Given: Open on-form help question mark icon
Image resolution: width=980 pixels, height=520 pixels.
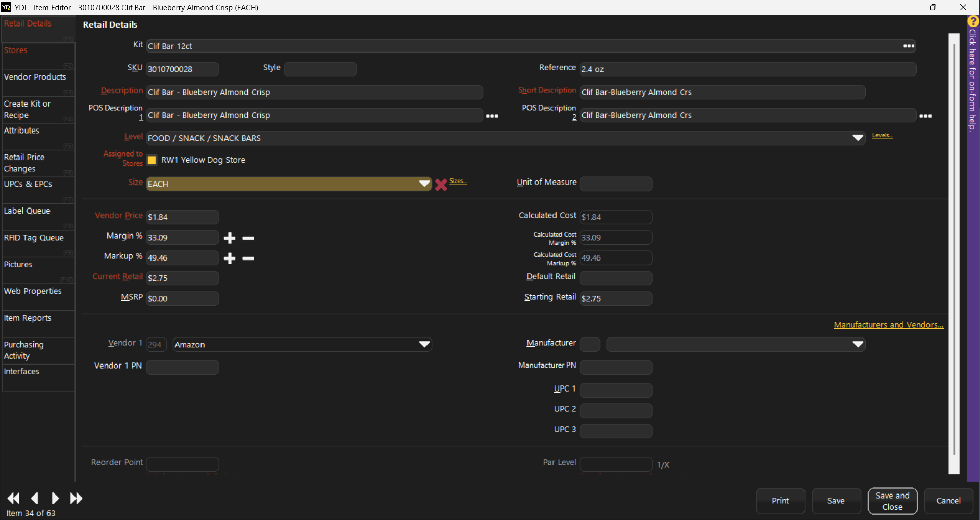Looking at the screenshot, I should 973,21.
